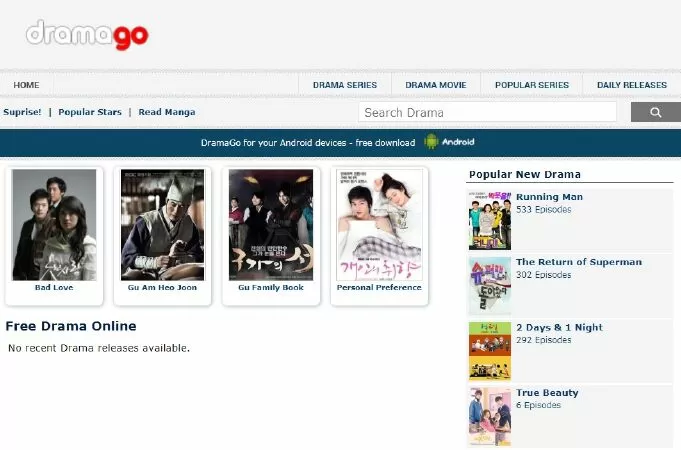Open the Popular Stars link

(x=90, y=112)
